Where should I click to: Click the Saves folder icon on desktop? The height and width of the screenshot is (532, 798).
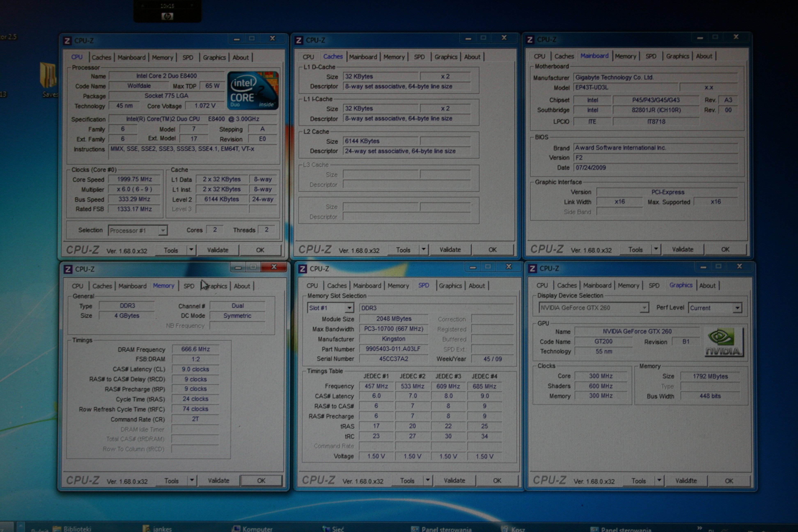(x=48, y=75)
